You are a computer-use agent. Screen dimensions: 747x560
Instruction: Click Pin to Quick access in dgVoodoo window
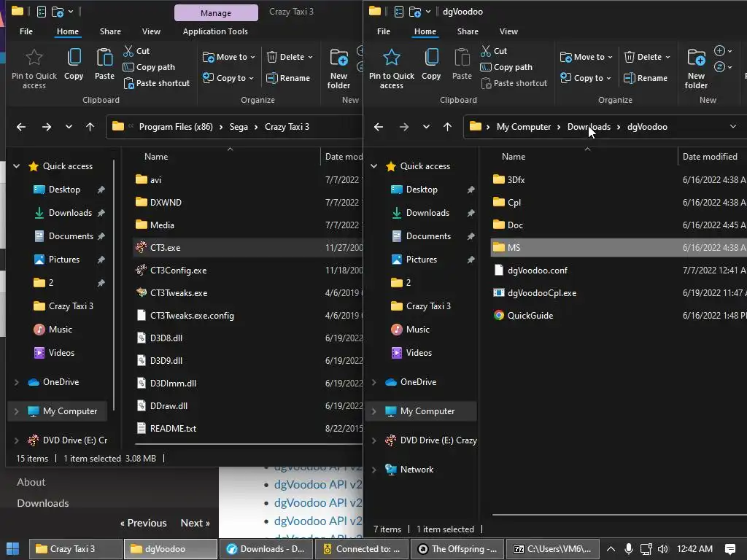pos(392,69)
